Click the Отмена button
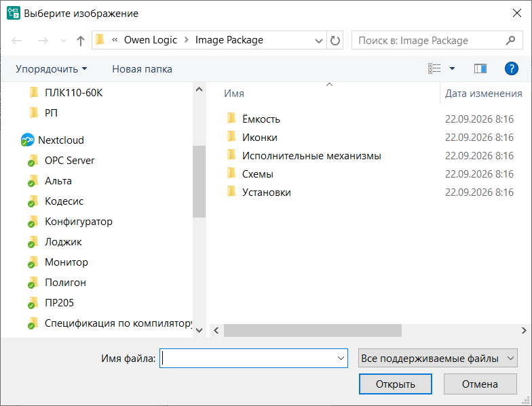532x406 pixels. 480,384
